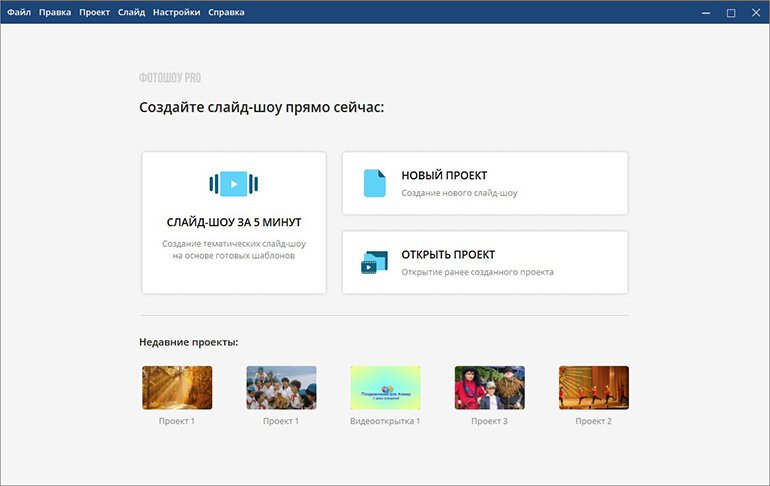
Task: Click the ОТКРЫТЬ ПРОЕКТ title
Action: click(x=448, y=255)
